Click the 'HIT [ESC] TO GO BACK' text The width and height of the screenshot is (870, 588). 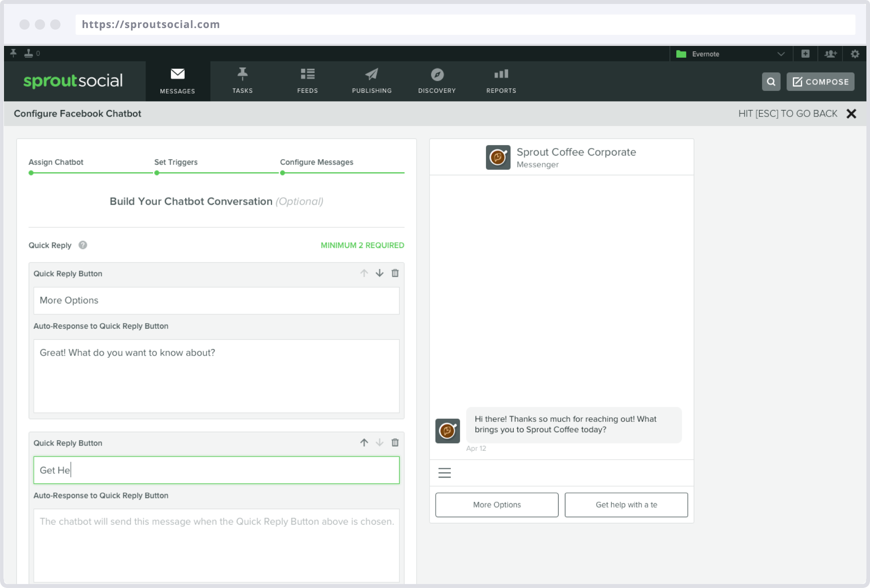pyautogui.click(x=788, y=114)
